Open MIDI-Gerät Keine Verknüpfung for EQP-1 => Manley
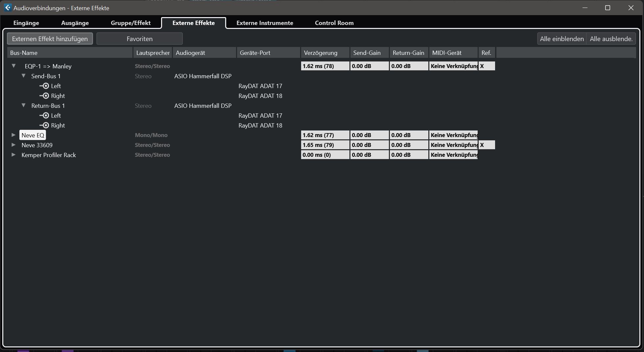 point(453,66)
